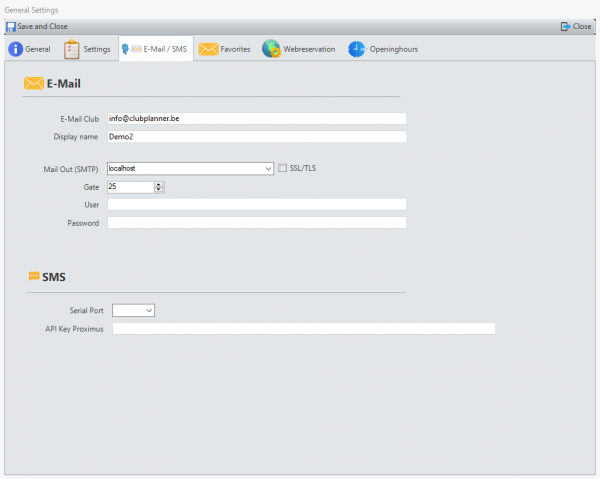Click the clock Openinghours icon
This screenshot has width=600, height=479.
pyautogui.click(x=357, y=49)
